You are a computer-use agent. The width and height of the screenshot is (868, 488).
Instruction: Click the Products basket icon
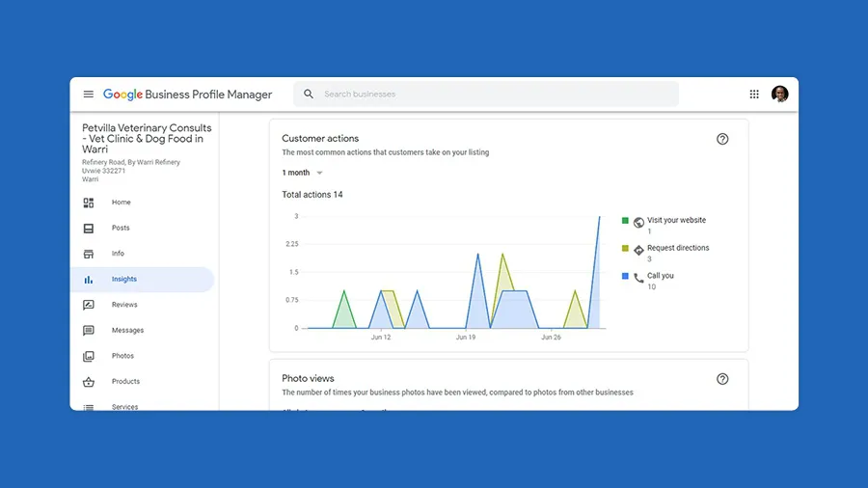pyautogui.click(x=89, y=382)
